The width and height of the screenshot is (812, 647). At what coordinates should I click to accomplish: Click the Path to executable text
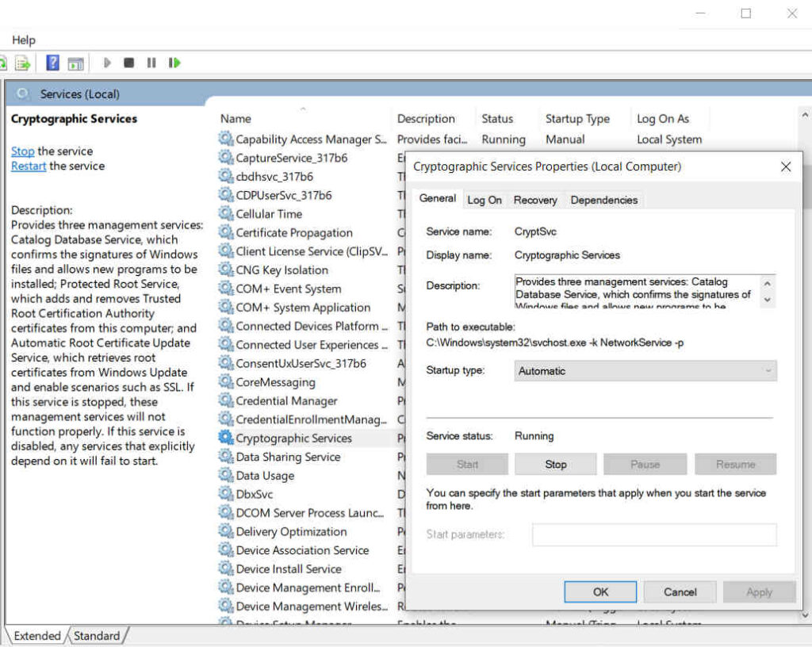click(554, 343)
